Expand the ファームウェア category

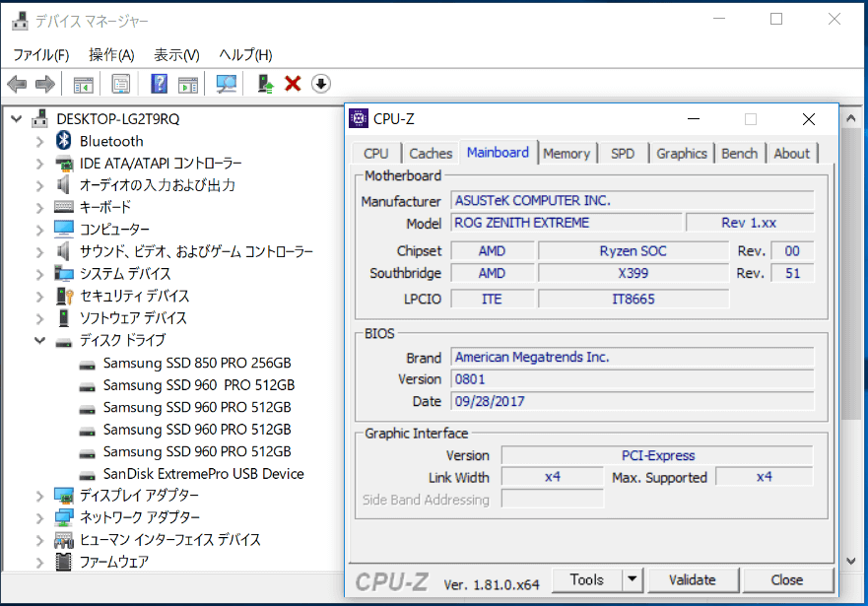(x=39, y=563)
